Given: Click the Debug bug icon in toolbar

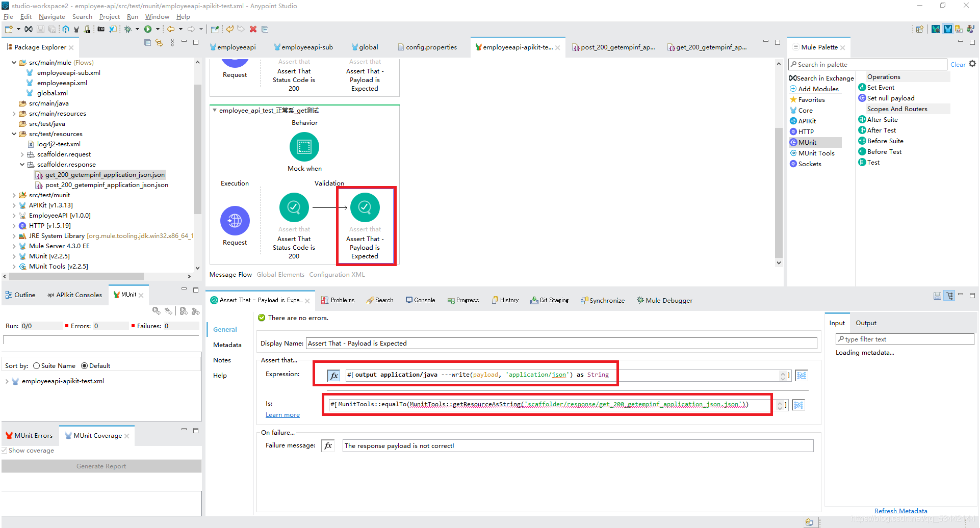Looking at the screenshot, I should coord(128,29).
